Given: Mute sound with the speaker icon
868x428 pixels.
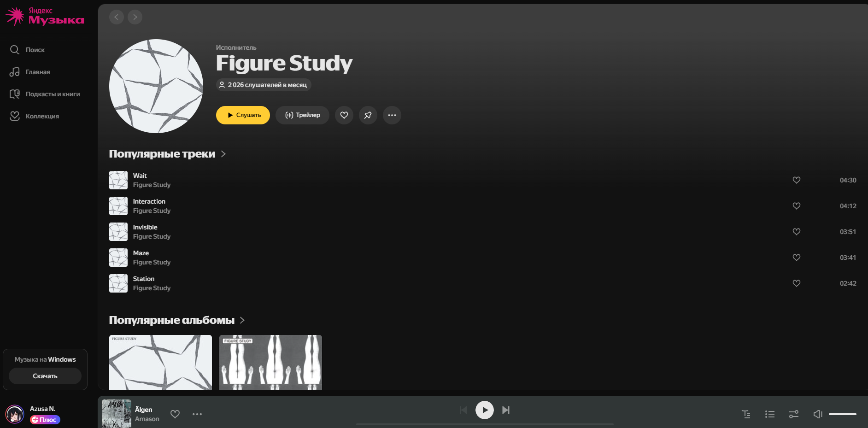Looking at the screenshot, I should (818, 414).
